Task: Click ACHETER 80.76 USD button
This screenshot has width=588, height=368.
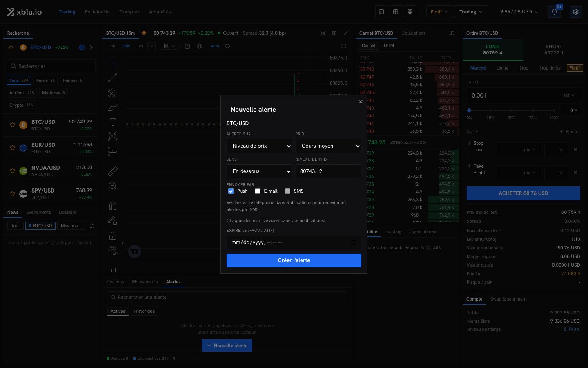Action: [523, 193]
